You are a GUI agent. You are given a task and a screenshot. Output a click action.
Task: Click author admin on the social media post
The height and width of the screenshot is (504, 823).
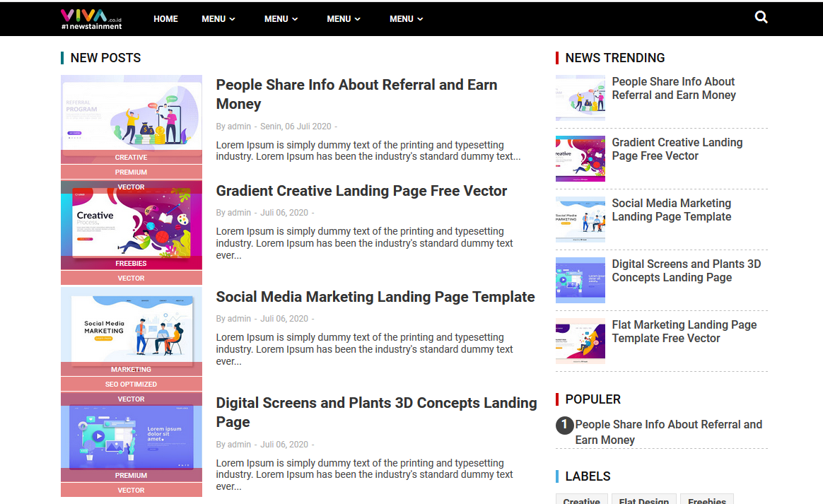pos(239,319)
